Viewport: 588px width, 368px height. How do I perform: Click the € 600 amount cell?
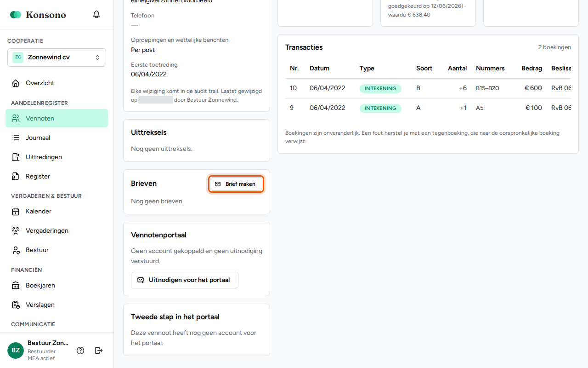(x=533, y=88)
